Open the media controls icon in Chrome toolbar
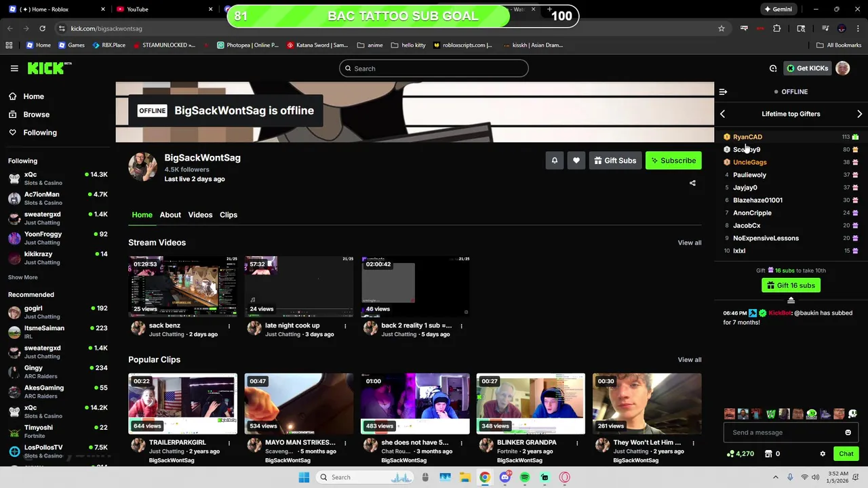868x488 pixels. tap(825, 28)
